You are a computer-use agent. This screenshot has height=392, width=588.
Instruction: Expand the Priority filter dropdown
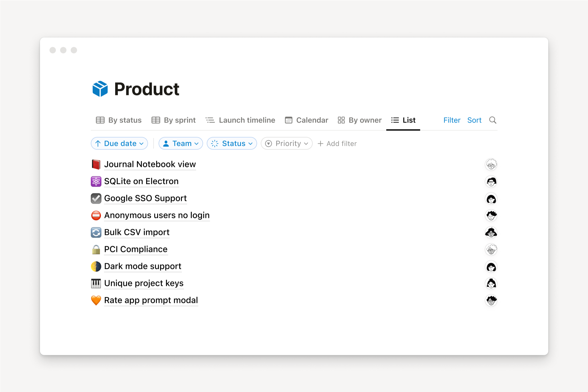coord(286,143)
